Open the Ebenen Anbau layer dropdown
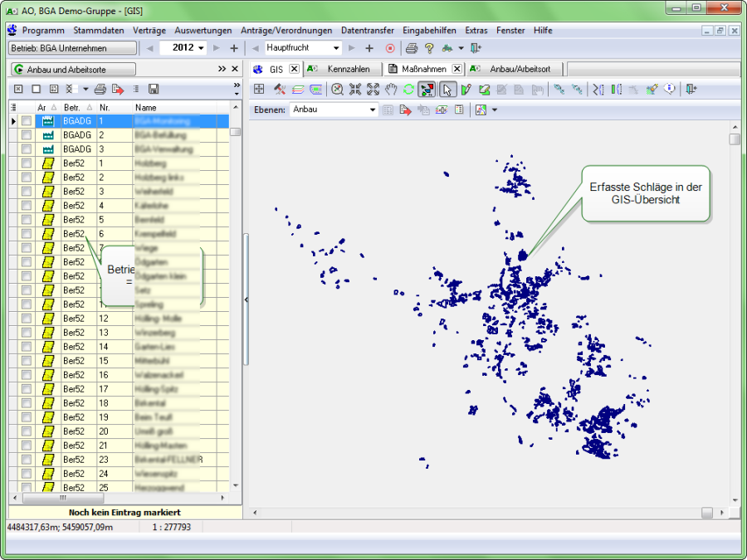 coord(373,110)
